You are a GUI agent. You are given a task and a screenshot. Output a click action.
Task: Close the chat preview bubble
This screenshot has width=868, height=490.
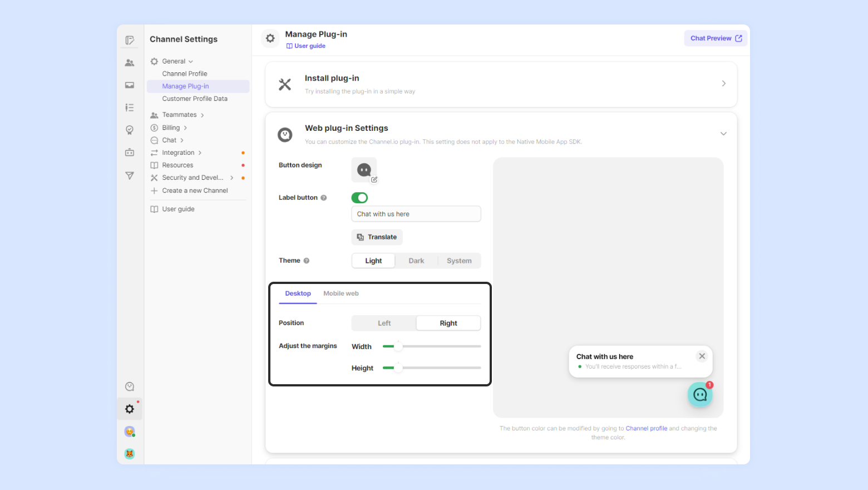(702, 356)
